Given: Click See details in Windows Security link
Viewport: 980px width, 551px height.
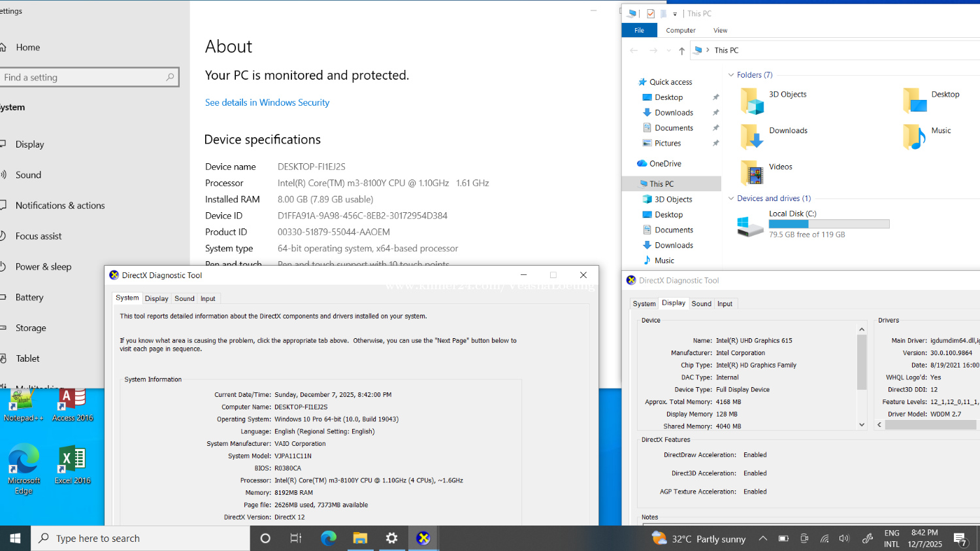Looking at the screenshot, I should click(267, 102).
